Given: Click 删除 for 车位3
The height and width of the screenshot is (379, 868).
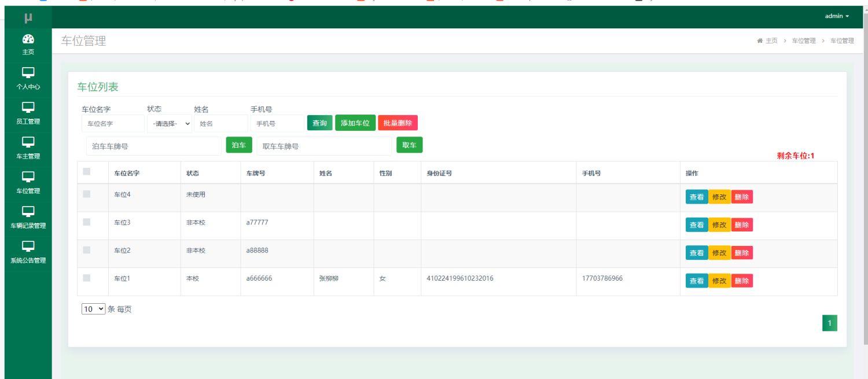Looking at the screenshot, I should (742, 225).
